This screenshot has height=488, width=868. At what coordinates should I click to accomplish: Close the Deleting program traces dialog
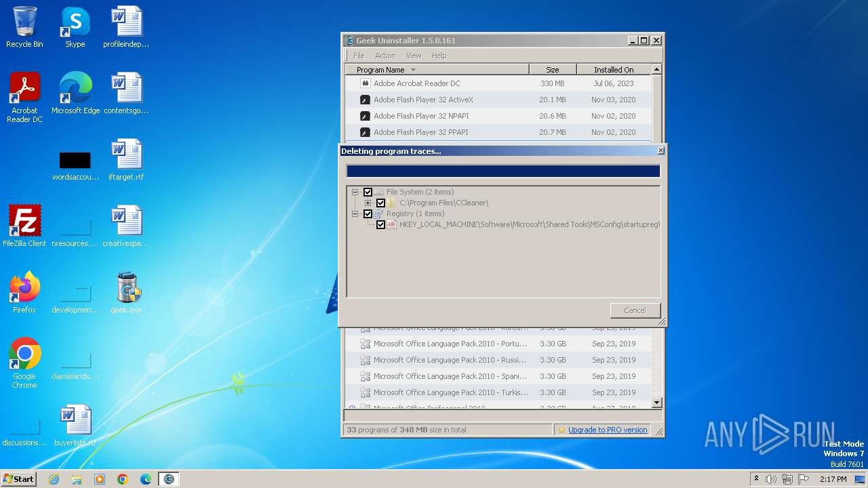661,150
